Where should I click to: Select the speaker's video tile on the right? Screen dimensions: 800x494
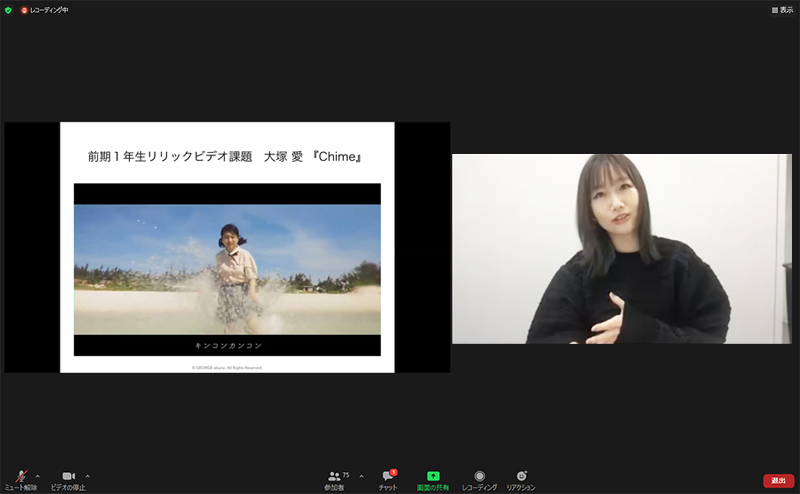[621, 248]
